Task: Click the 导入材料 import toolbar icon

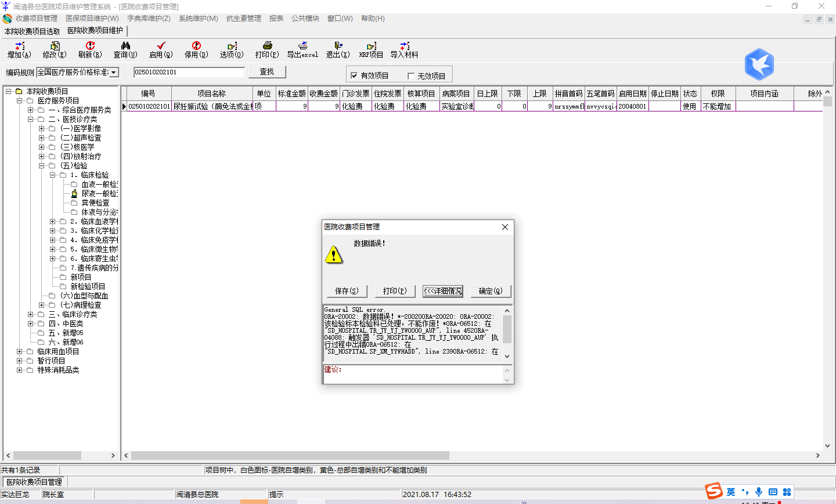Action: click(x=405, y=46)
